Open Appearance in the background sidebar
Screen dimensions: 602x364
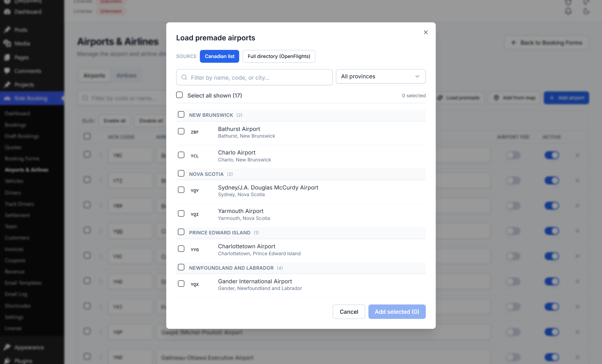coord(29,347)
